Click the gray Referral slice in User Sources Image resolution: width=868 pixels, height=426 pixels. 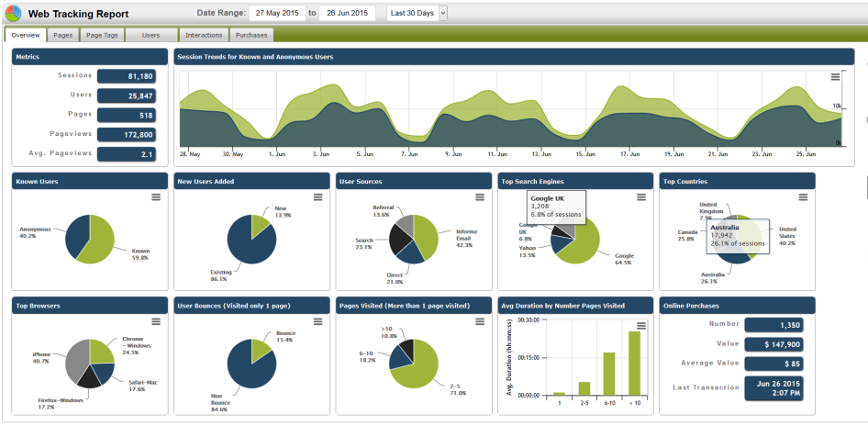[406, 225]
